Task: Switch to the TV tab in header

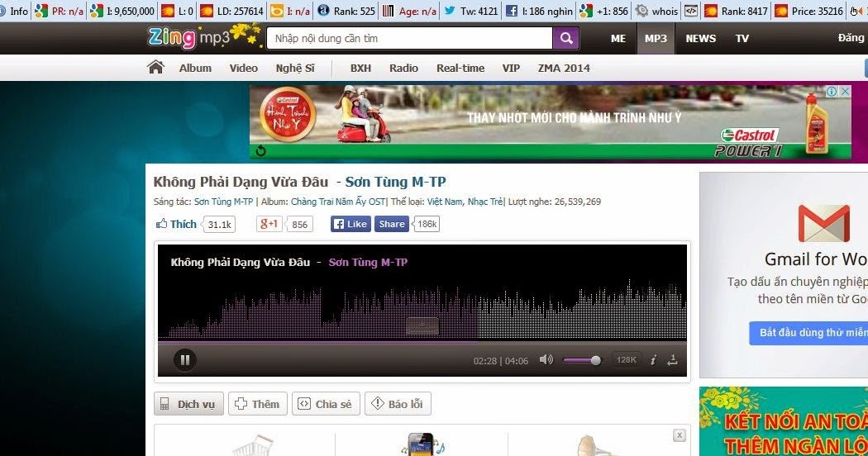Action: click(x=742, y=38)
